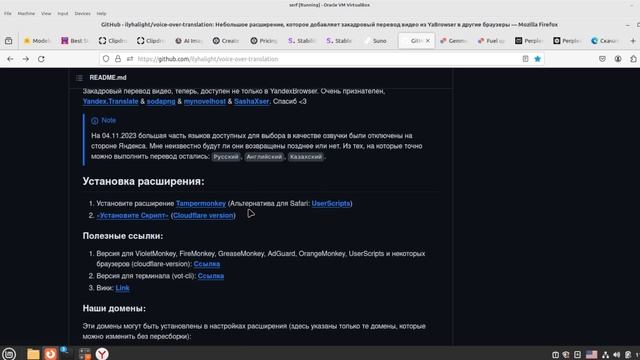Go back with the browser back arrow
The width and height of the screenshot is (640, 360).
10,59
